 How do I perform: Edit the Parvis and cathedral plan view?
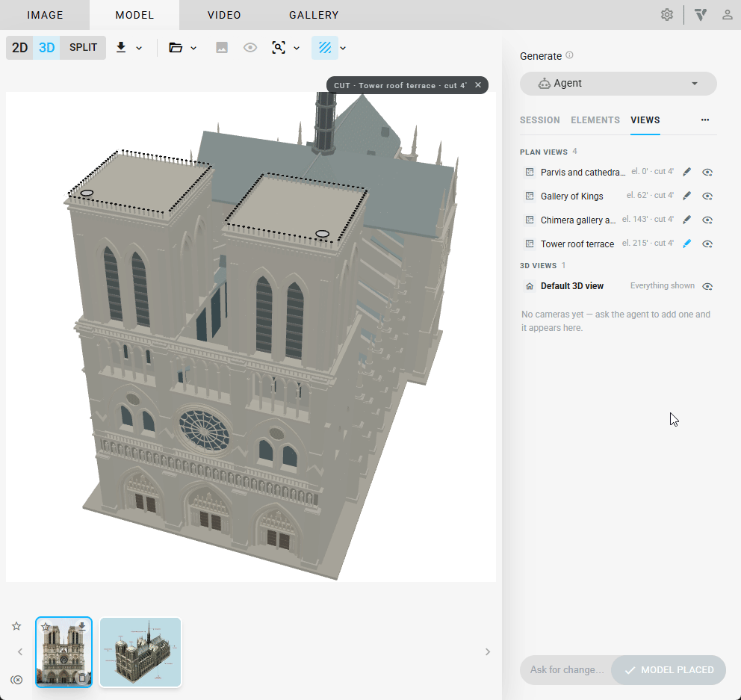pos(687,172)
